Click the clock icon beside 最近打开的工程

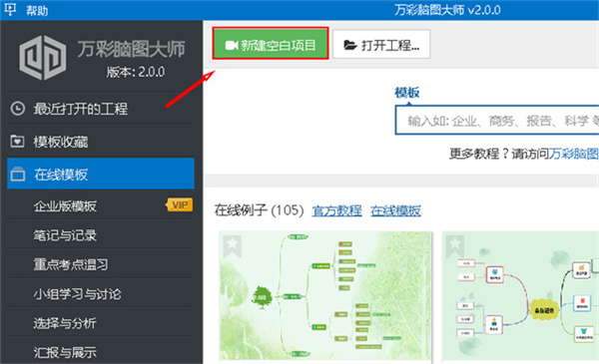18,109
